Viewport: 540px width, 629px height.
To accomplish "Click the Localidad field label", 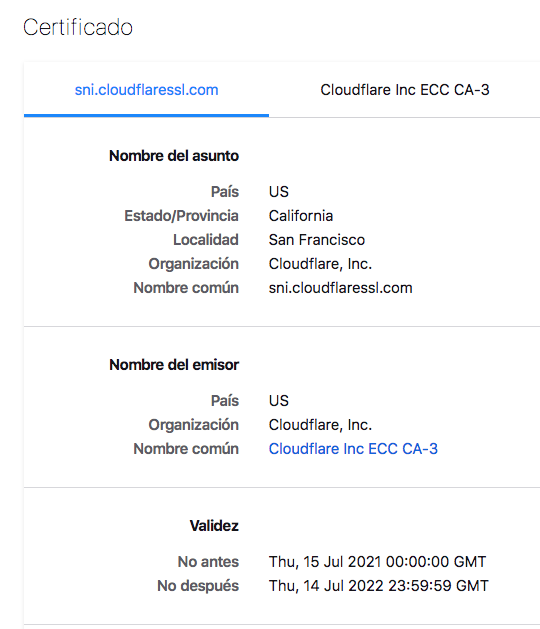I will (x=206, y=240).
